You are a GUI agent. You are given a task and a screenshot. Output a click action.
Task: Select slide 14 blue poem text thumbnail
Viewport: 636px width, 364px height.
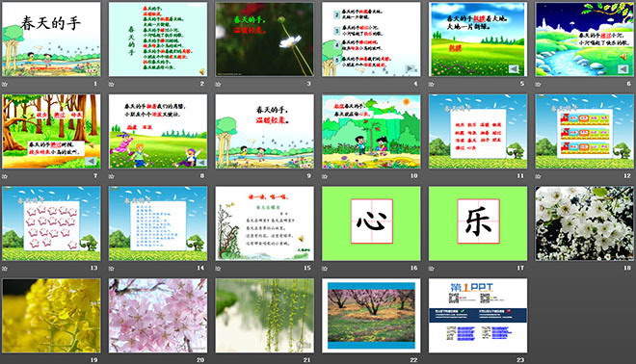[x=158, y=223]
